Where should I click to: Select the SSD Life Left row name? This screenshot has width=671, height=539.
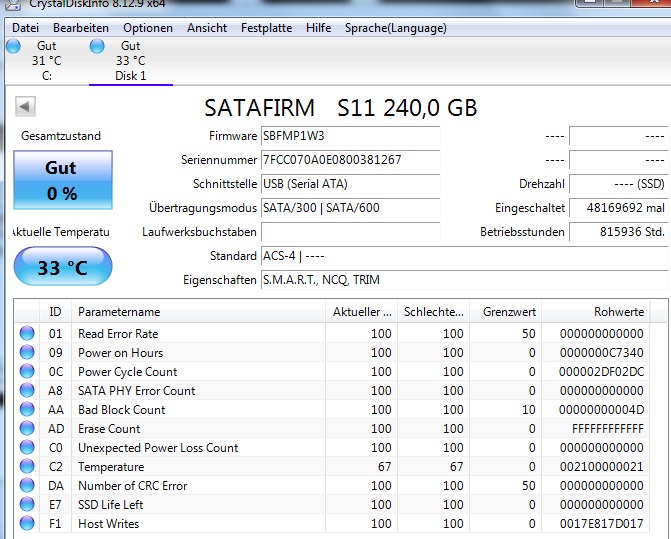[x=110, y=505]
